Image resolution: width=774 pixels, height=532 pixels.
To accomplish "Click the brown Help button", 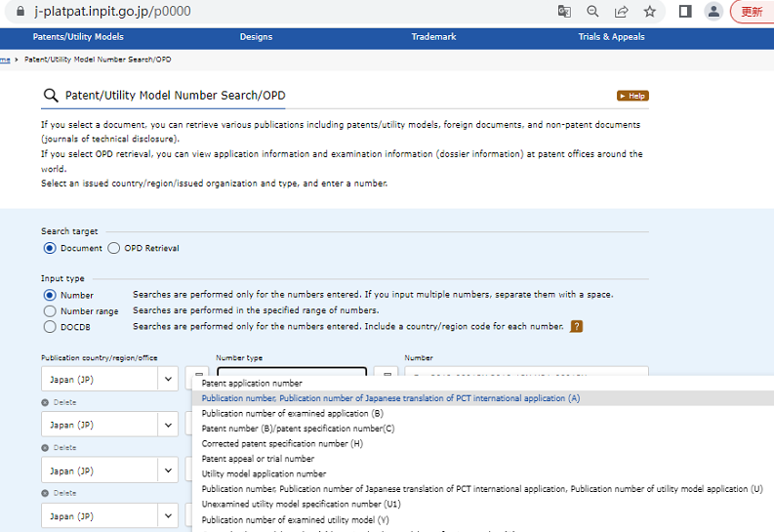I will pyautogui.click(x=632, y=96).
